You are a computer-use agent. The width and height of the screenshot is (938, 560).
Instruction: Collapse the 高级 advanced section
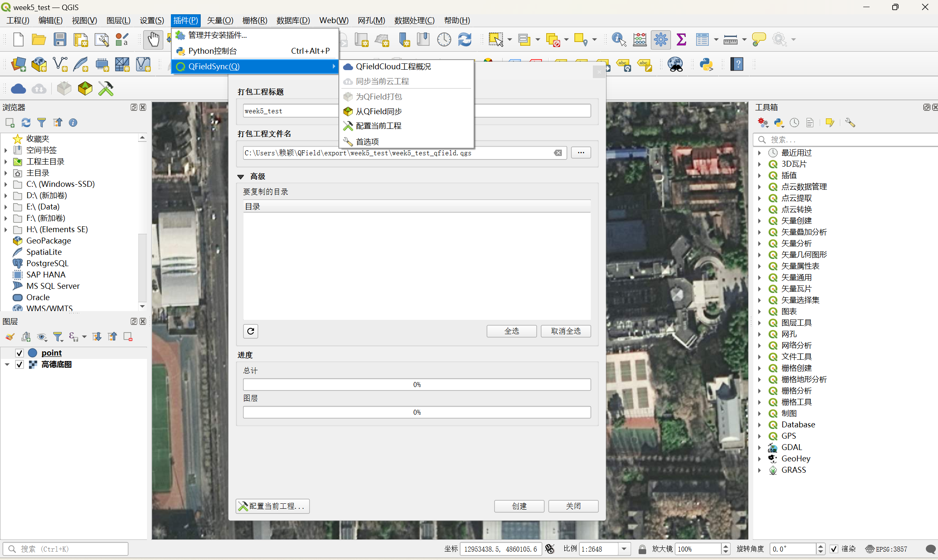[241, 177]
